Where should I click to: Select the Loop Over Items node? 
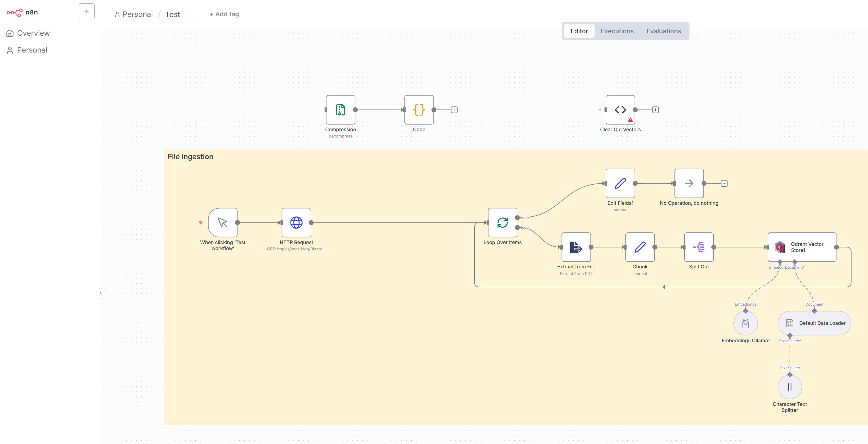point(502,222)
